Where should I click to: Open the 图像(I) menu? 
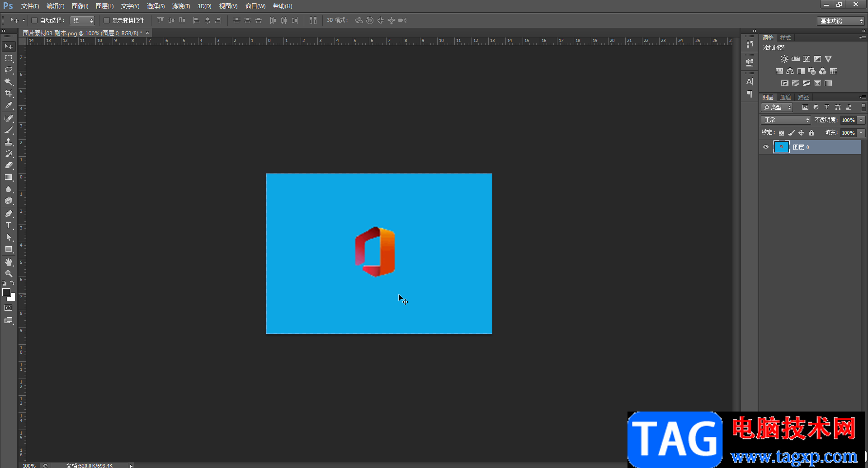coord(80,6)
